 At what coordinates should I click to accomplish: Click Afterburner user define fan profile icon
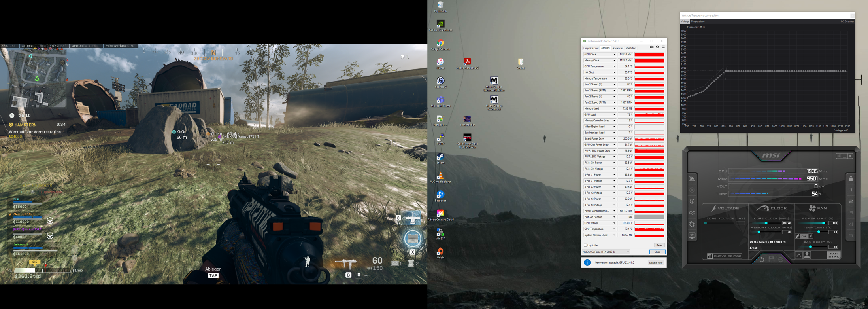click(807, 256)
